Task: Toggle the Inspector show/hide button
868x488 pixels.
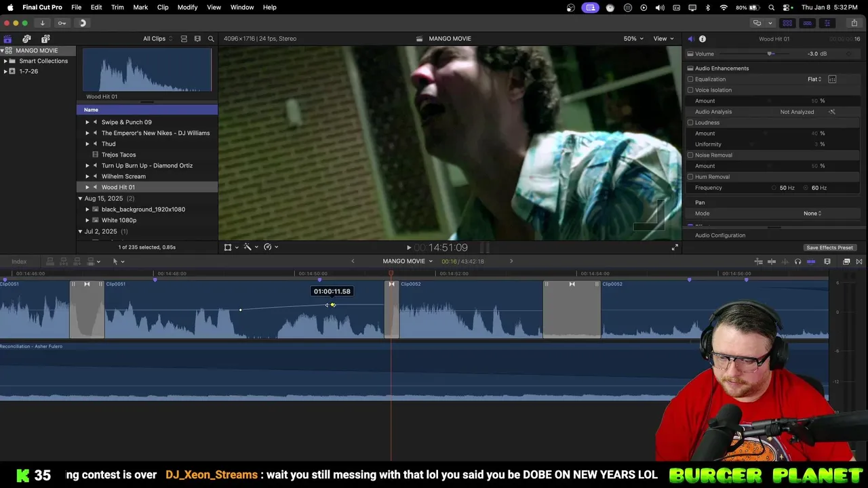Action: coord(827,23)
